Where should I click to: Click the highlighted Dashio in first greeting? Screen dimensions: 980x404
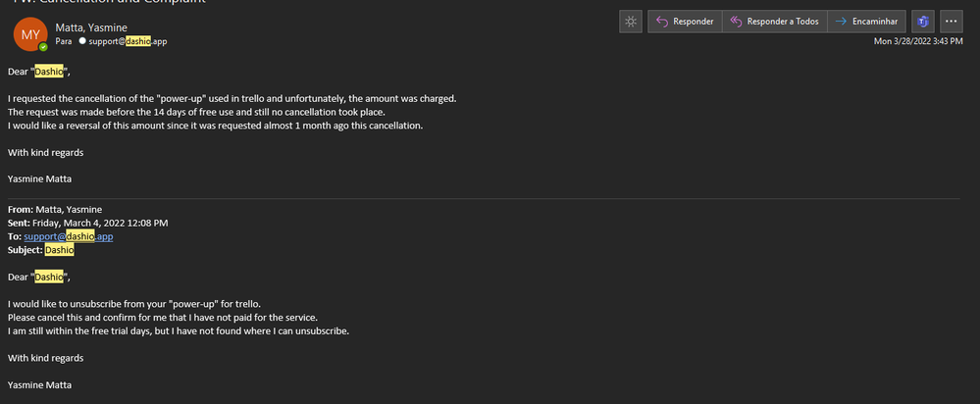click(x=49, y=72)
